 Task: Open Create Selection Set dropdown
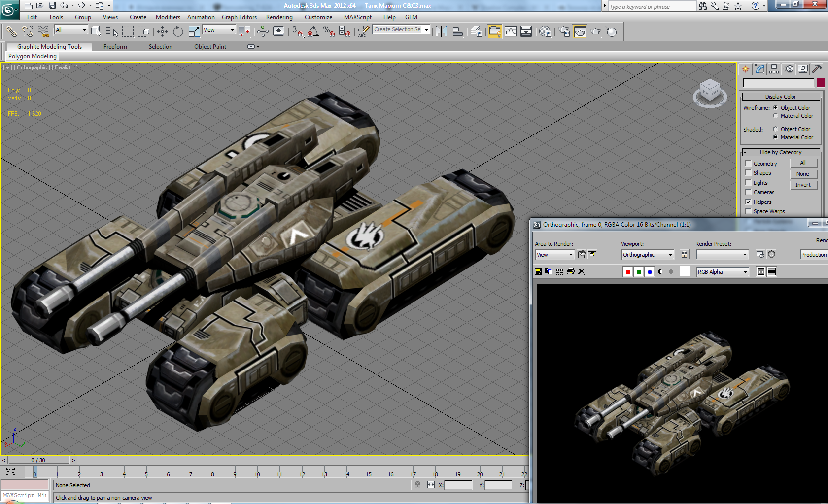(x=401, y=30)
